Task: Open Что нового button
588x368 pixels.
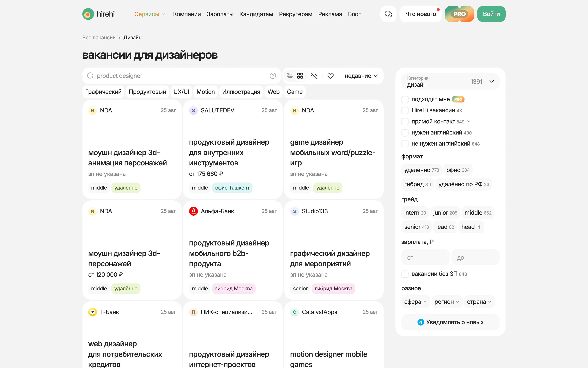Action: click(x=420, y=14)
